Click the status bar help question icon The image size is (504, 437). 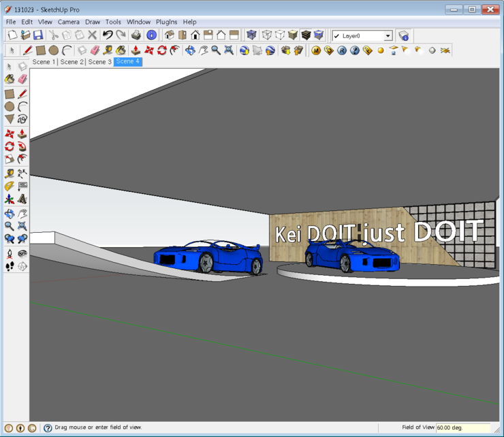48,428
